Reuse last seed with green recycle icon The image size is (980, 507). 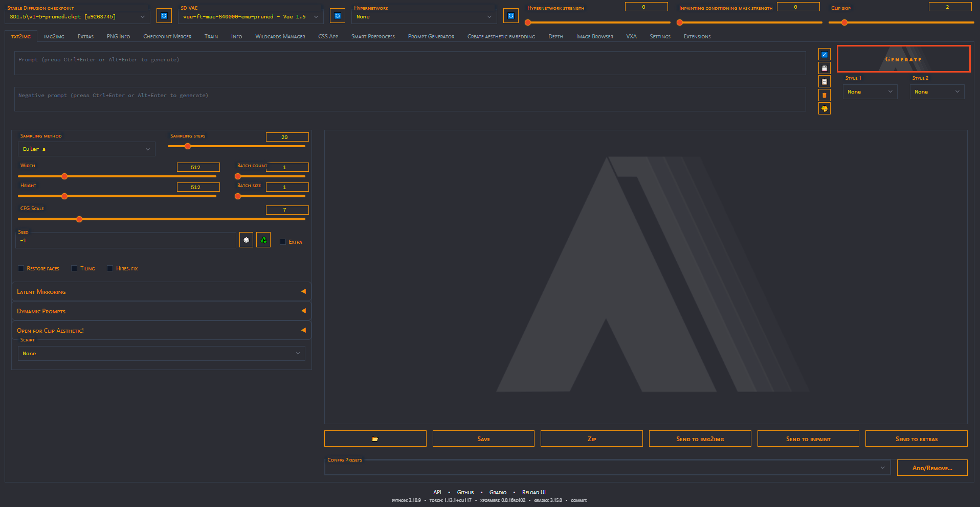(263, 240)
